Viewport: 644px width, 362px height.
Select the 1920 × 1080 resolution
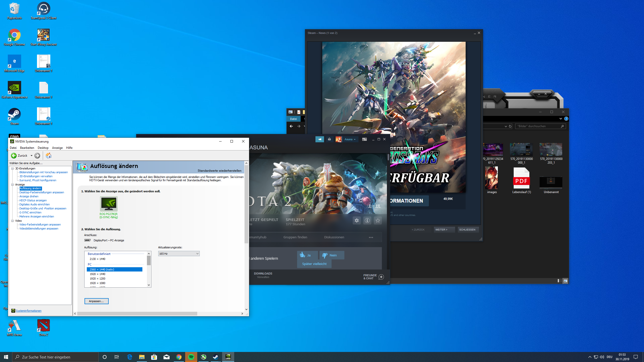(x=98, y=283)
